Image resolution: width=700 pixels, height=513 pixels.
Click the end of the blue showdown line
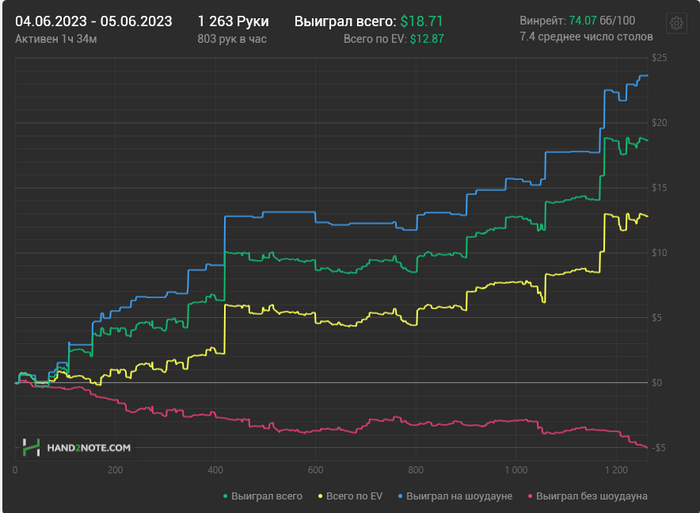(x=647, y=75)
